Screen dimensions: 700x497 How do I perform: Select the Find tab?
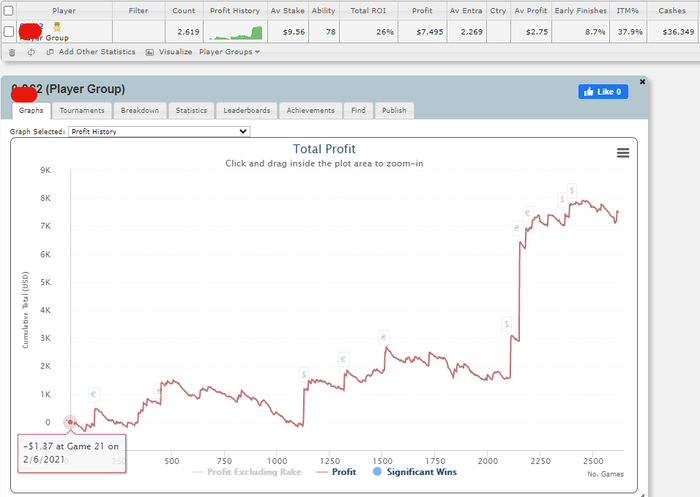[x=358, y=110]
